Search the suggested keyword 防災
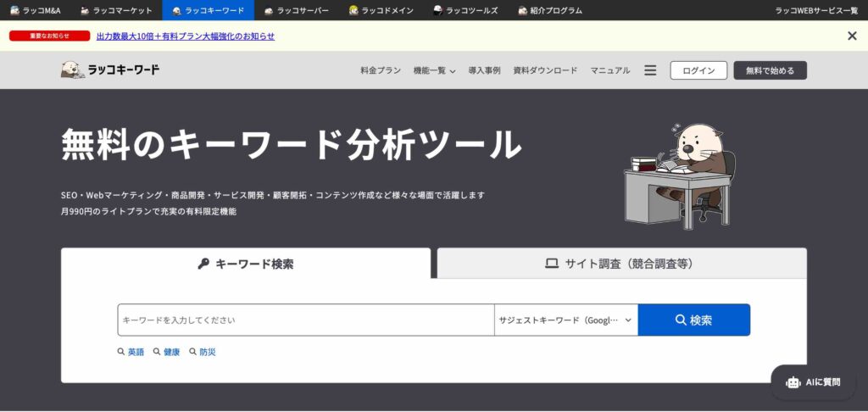 [x=203, y=352]
